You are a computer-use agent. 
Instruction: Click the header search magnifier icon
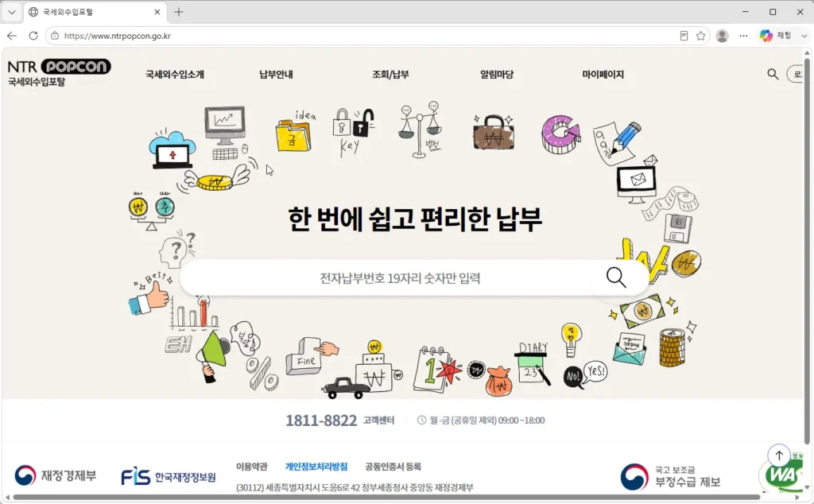point(773,74)
